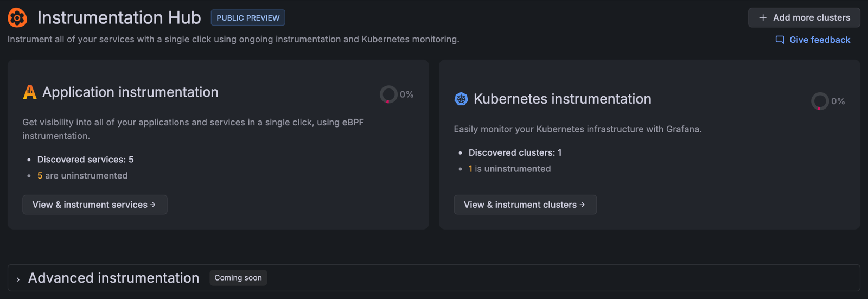This screenshot has width=868, height=299.
Task: Click the 1 is uninstrumented text
Action: click(x=509, y=169)
